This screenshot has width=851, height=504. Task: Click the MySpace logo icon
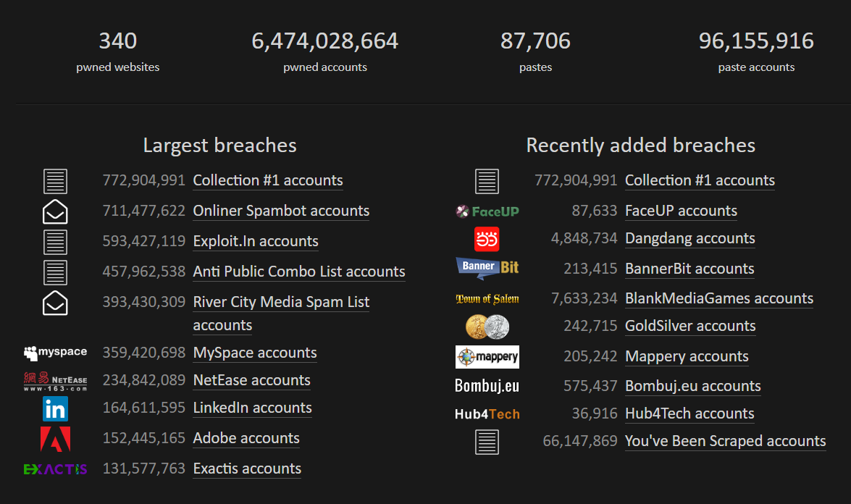55,353
